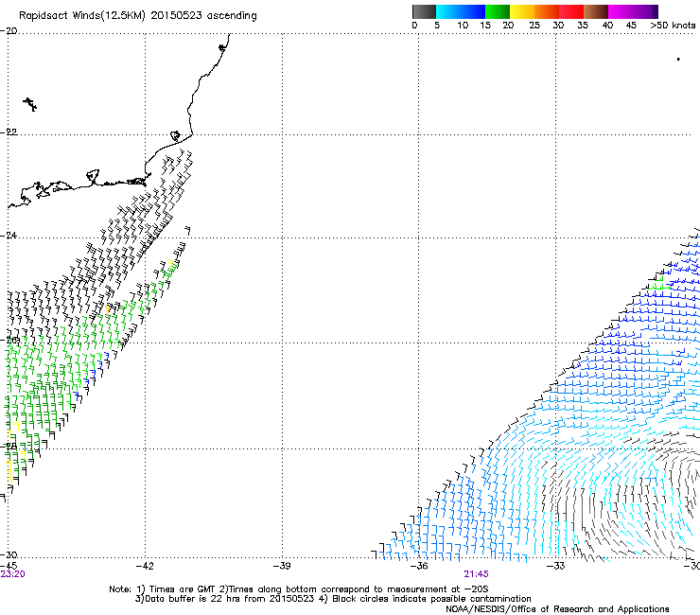Click the "-33" longitude axis label
This screenshot has width=700, height=615.
556,566
